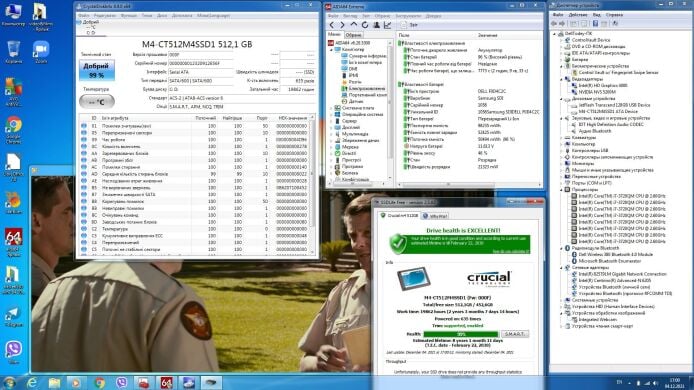Generate an AIDA64 report (Звіт)

pos(409,25)
